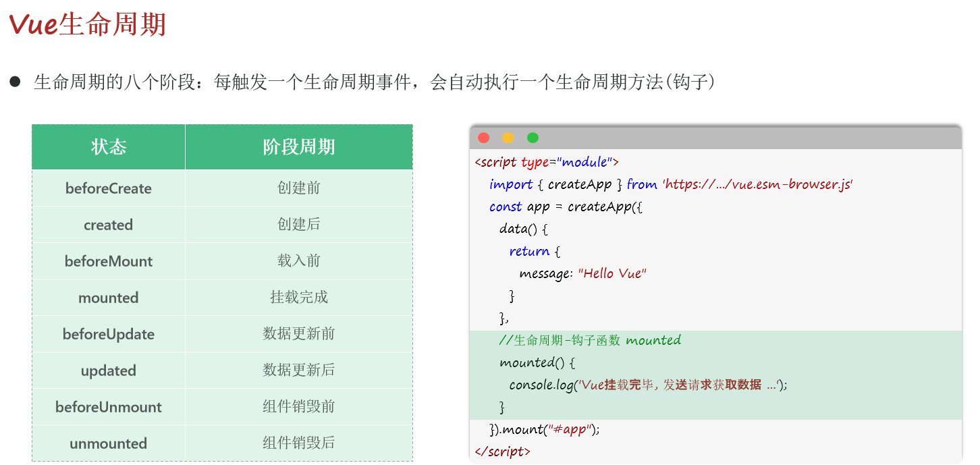Click the 数据更新后 cell
The width and height of the screenshot is (980, 465).
[x=299, y=371]
